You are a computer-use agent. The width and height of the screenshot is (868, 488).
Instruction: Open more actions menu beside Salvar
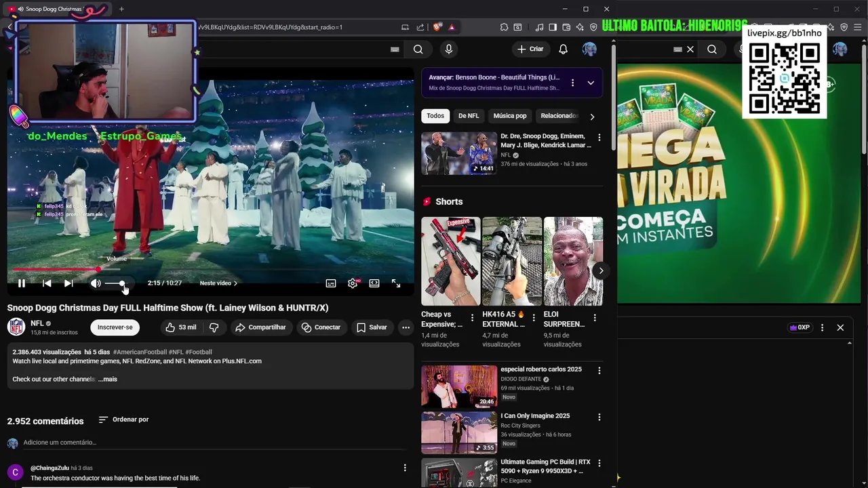[x=406, y=327]
